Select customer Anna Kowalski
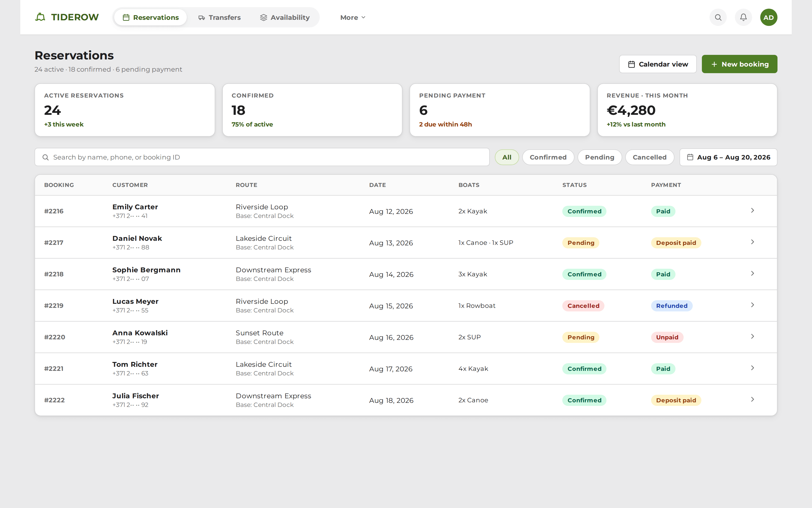812x508 pixels. pyautogui.click(x=140, y=333)
